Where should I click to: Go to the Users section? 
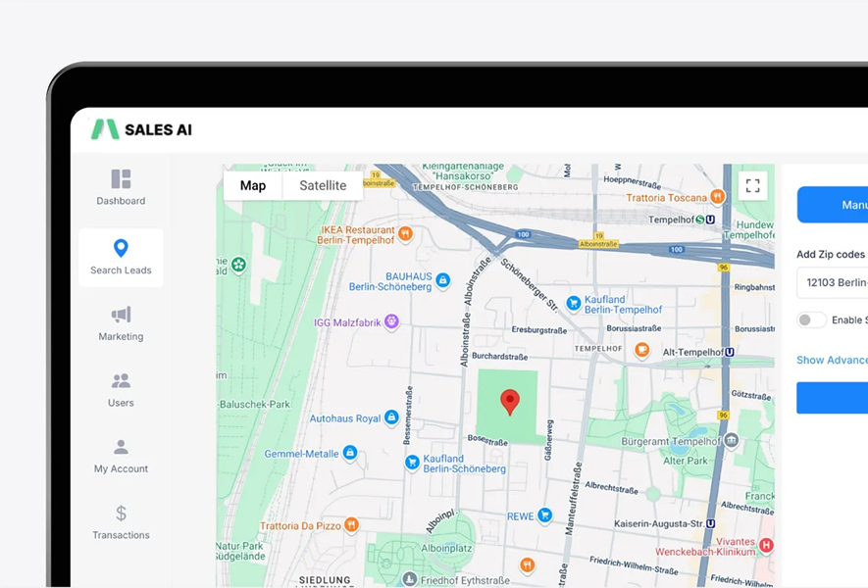click(x=121, y=390)
